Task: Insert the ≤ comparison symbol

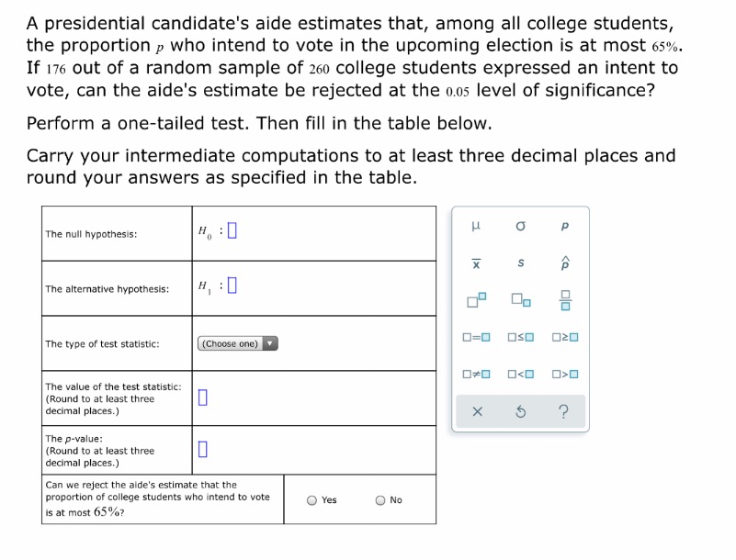Action: pyautogui.click(x=520, y=337)
